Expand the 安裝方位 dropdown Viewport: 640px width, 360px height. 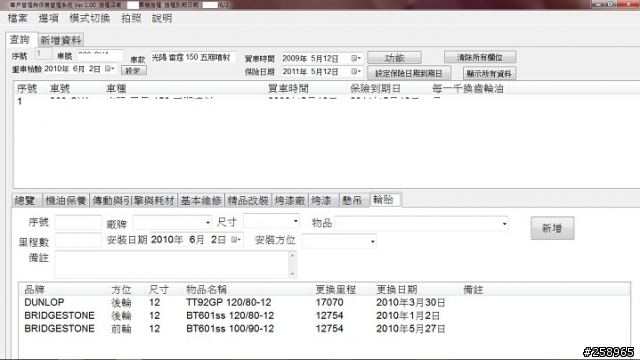tap(372, 242)
